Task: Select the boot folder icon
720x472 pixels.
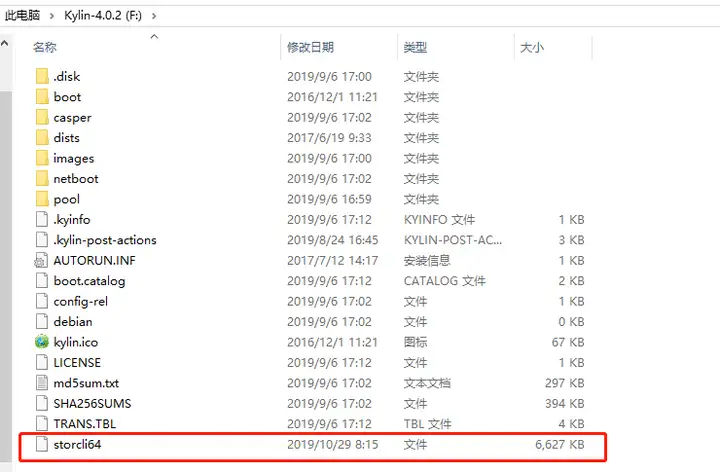Action: [42, 97]
